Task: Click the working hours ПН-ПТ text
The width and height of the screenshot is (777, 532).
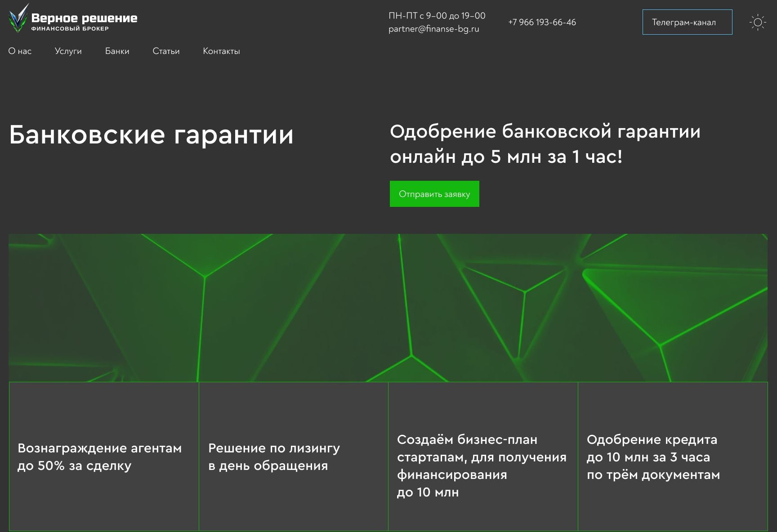Action: (x=437, y=16)
